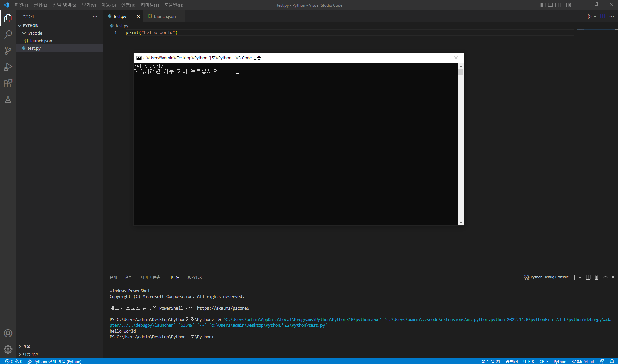Open terminal launch profile dropdown arrow
The height and width of the screenshot is (364, 618).
[580, 277]
